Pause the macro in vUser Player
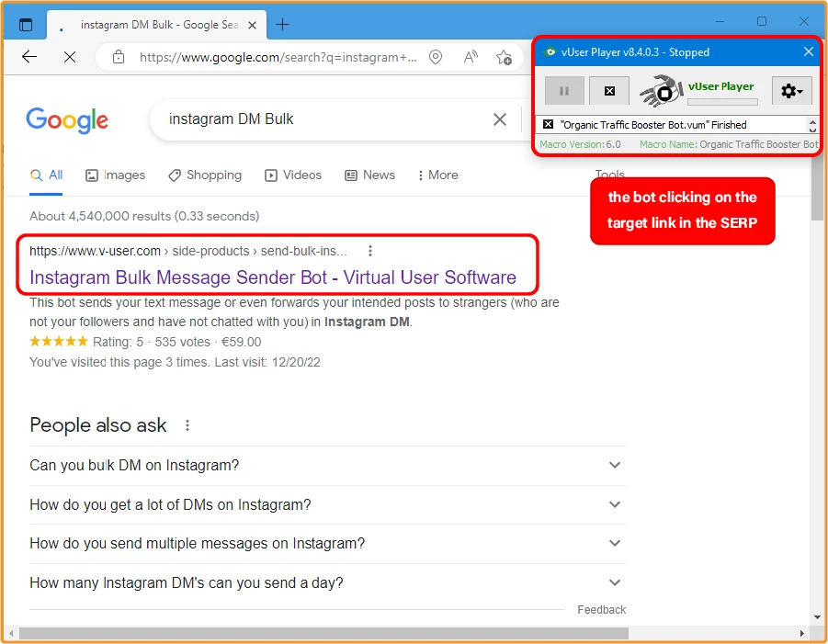Viewport: 828px width, 644px height. coord(564,91)
